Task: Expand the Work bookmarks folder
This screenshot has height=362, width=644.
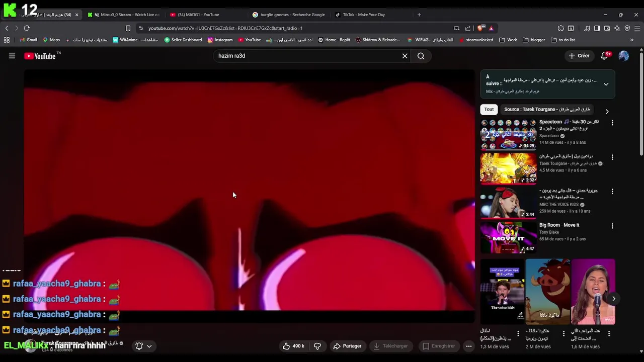Action: [x=508, y=40]
